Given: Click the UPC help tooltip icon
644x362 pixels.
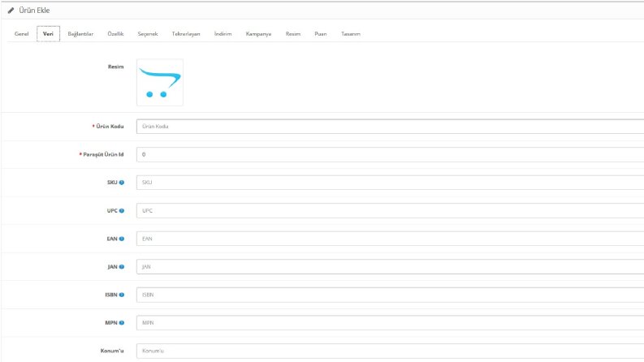Looking at the screenshot, I should (122, 211).
